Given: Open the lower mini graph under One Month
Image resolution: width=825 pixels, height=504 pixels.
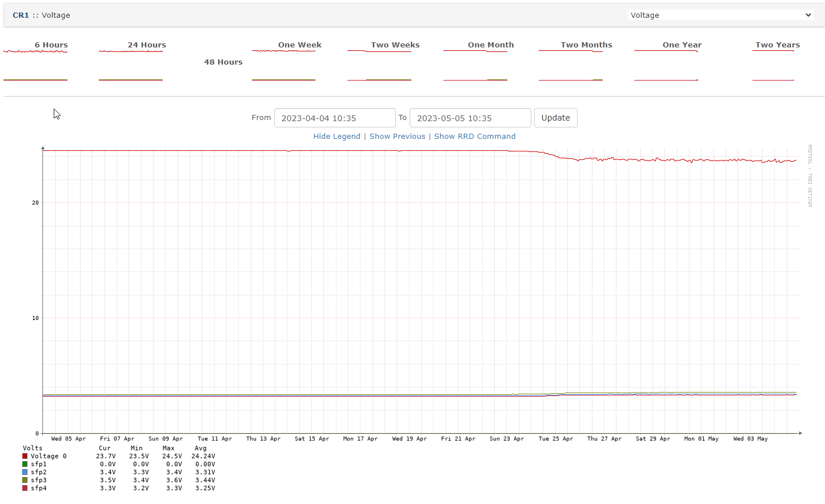Looking at the screenshot, I should (x=475, y=79).
